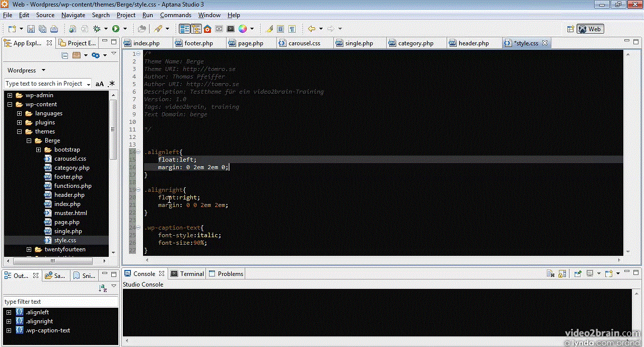Click the project search text field
Viewport: 644px width, 347px height.
(x=48, y=84)
